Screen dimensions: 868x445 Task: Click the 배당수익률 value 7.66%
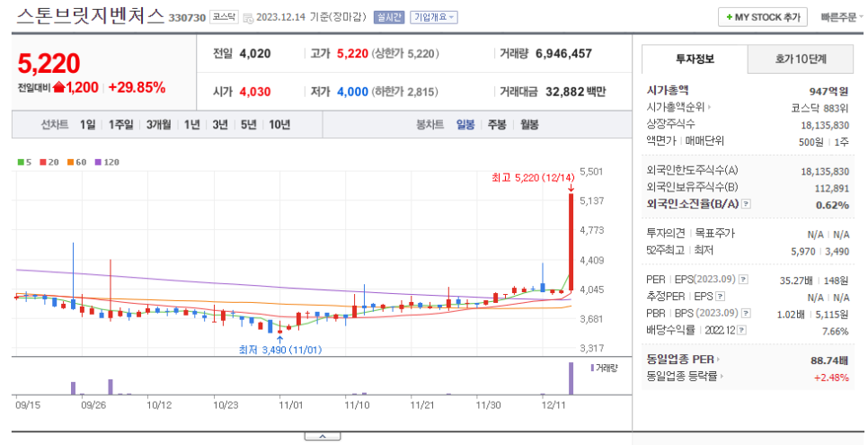[x=836, y=332]
